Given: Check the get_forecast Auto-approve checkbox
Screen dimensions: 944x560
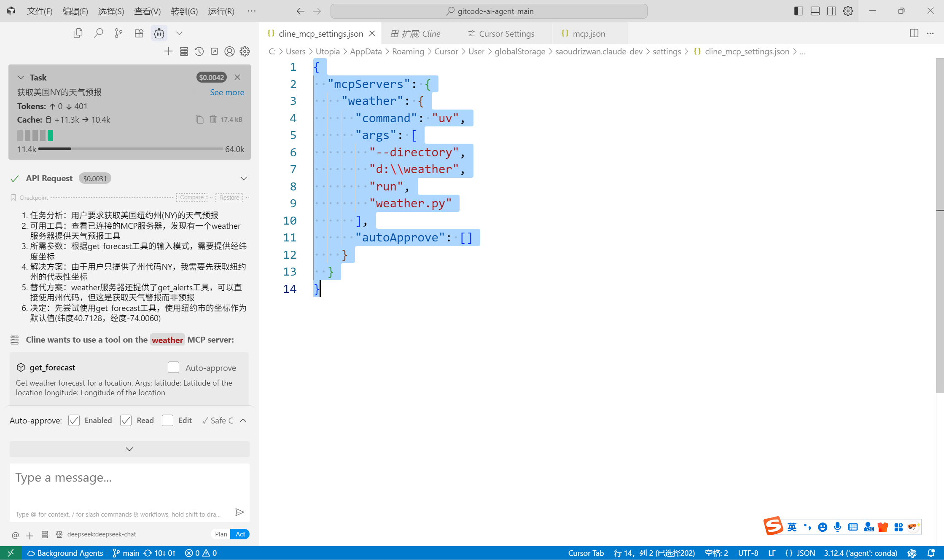Looking at the screenshot, I should click(x=173, y=367).
